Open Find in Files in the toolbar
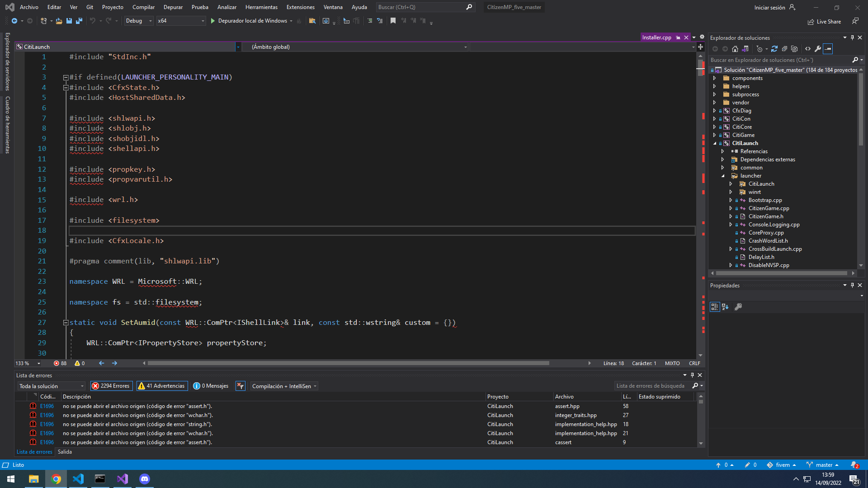Screen dimensions: 868x488 (x=312, y=21)
